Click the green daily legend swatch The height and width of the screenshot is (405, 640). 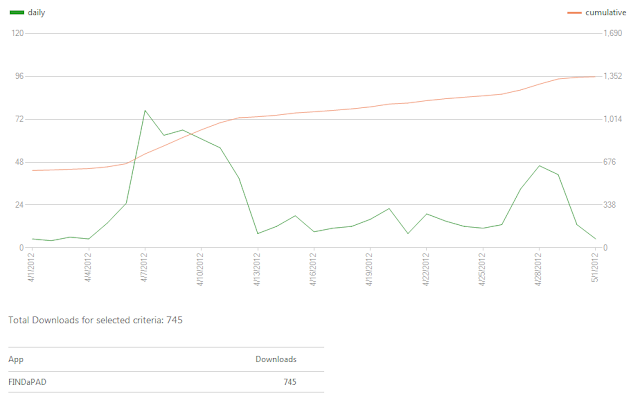tap(17, 13)
